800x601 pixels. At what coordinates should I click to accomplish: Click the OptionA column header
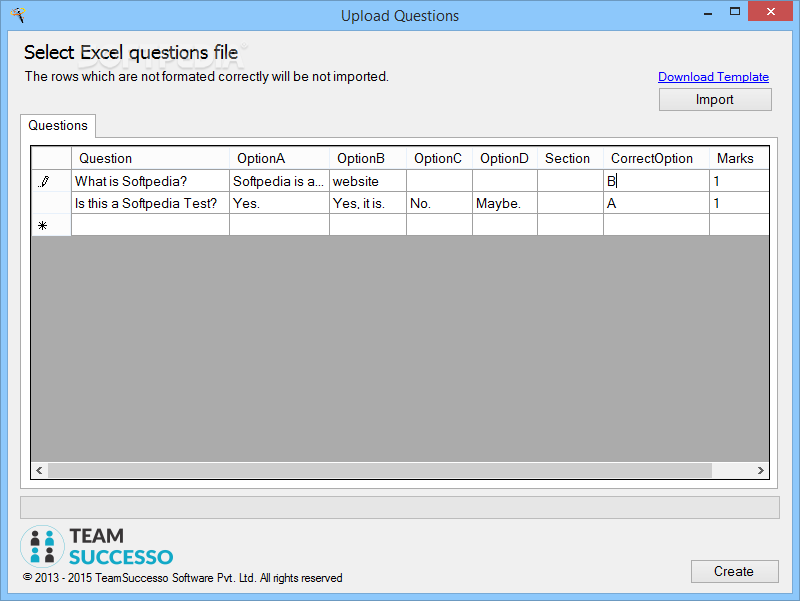[279, 158]
